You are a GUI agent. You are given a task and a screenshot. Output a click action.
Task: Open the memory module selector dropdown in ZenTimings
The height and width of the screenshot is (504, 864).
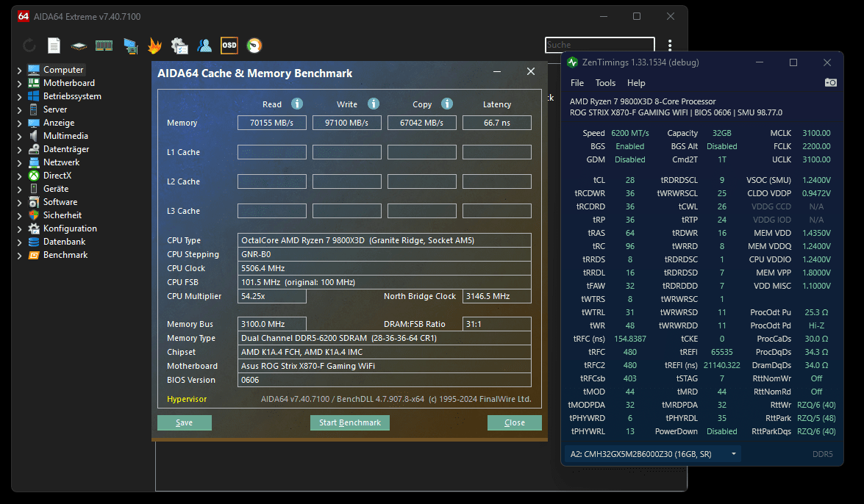click(652, 454)
